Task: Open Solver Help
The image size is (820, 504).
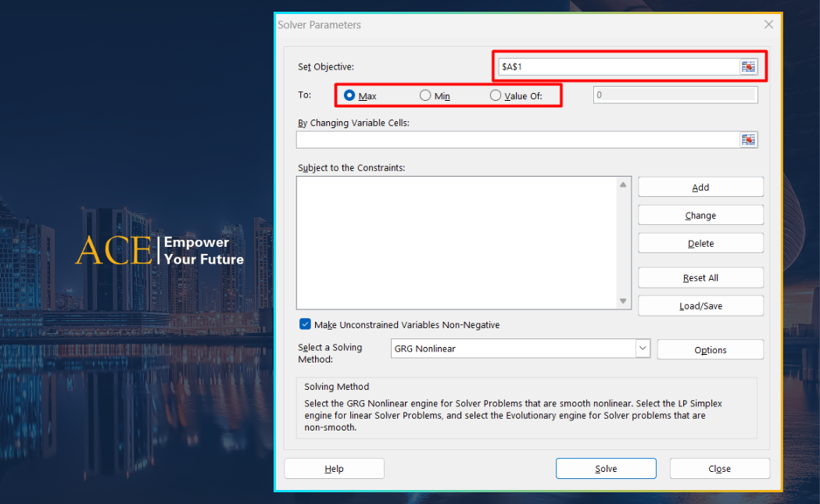Action: 334,469
